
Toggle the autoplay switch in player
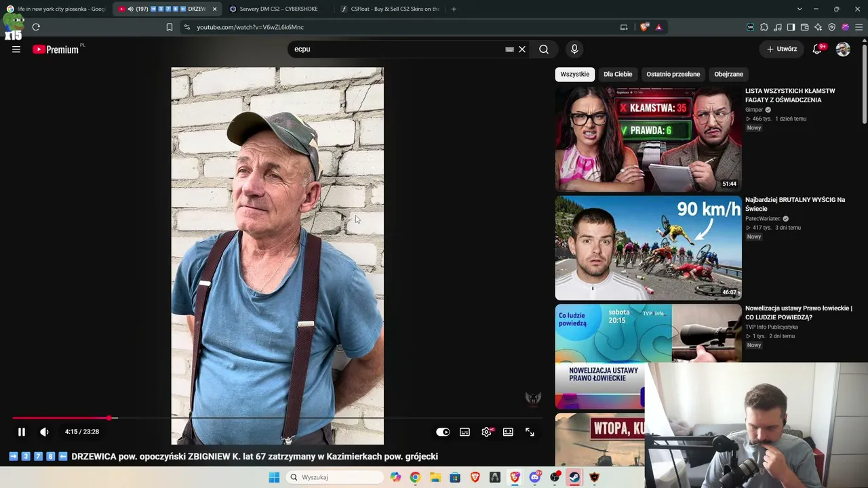tap(443, 432)
